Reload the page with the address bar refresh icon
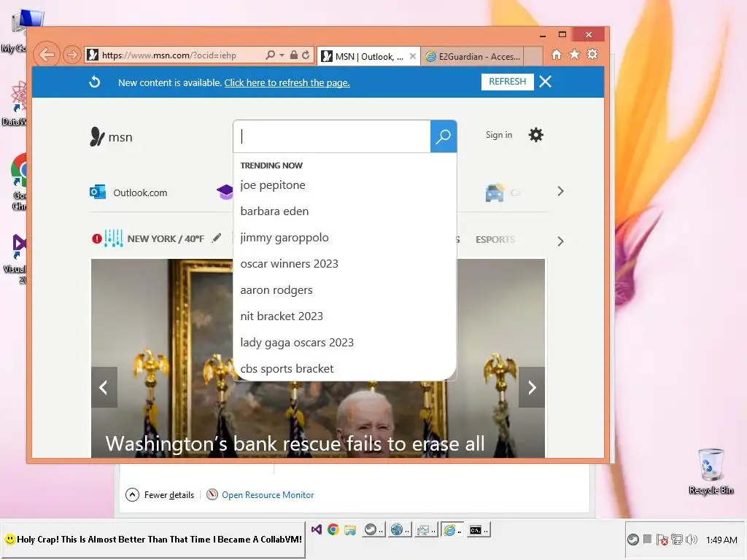The image size is (747, 560). point(306,55)
